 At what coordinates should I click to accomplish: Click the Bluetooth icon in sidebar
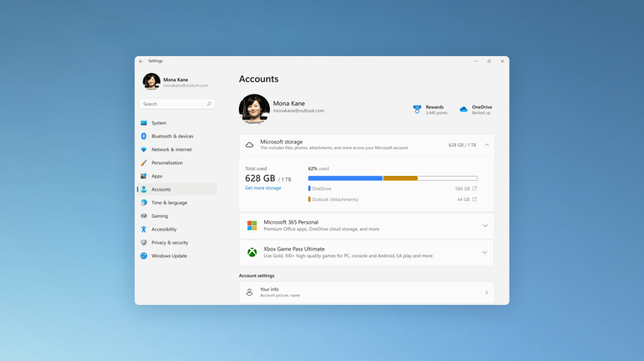[x=143, y=137]
